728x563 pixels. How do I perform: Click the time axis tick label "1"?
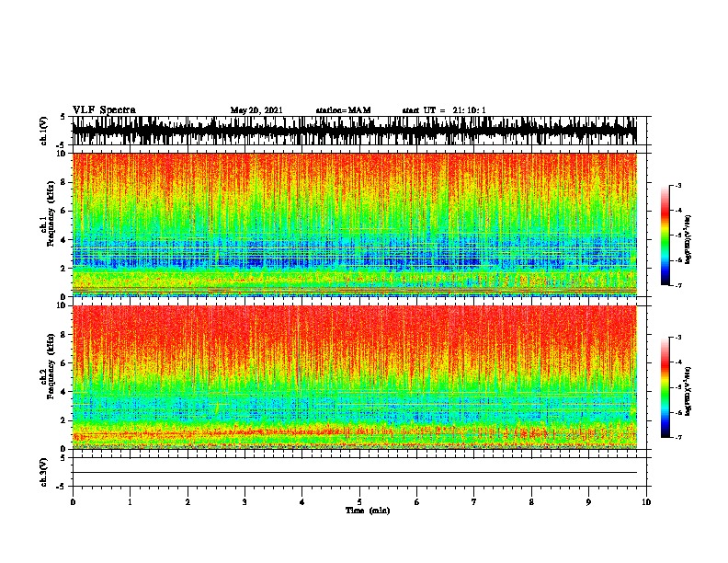coord(130,502)
